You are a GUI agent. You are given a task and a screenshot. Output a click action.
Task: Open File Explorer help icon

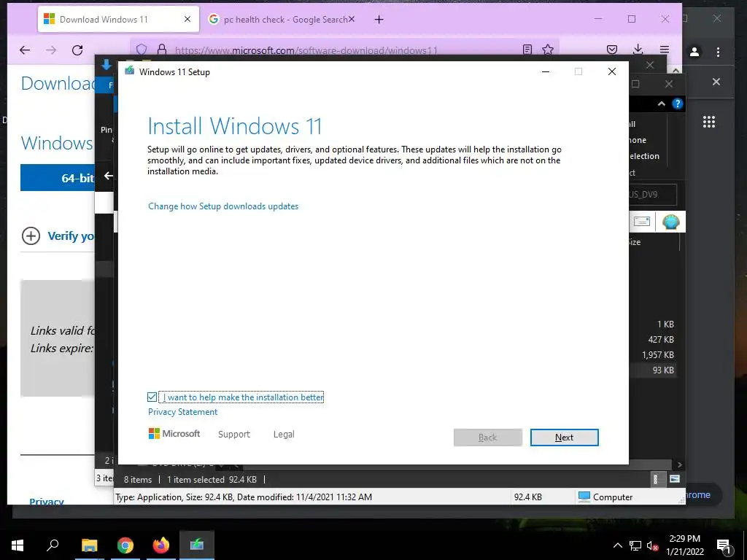[x=678, y=104]
